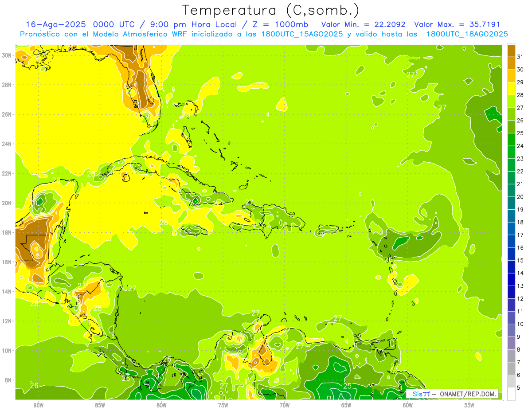Screen dimensions: 532x411
Task: Click the 26N latitude label
Action: coord(7,114)
